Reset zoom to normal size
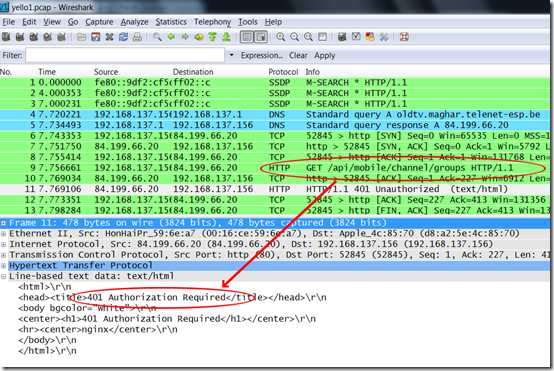 [308, 37]
